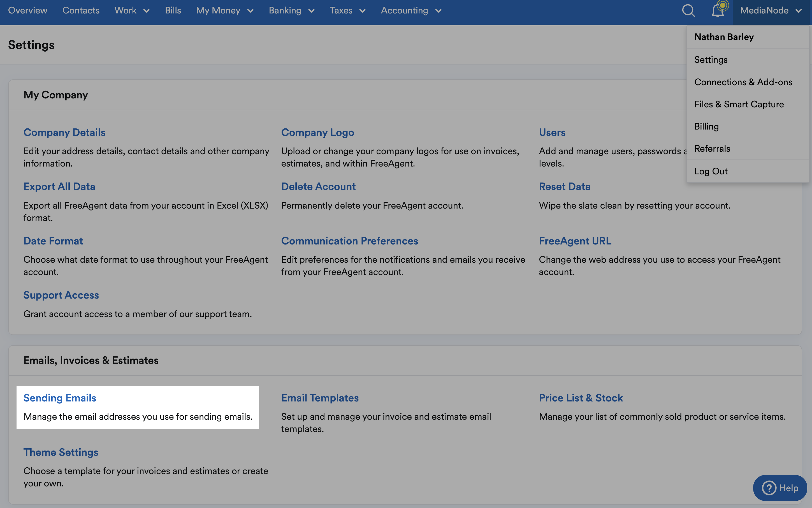Open the Contacts page
The image size is (812, 508).
click(81, 10)
